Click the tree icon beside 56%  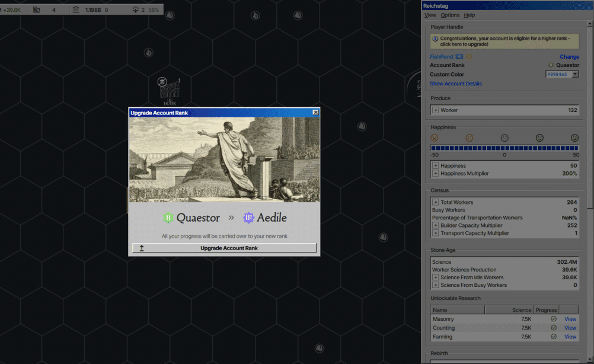[x=135, y=9]
